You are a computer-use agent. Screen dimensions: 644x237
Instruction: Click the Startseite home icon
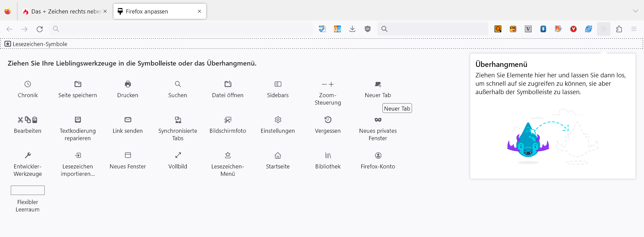(x=278, y=155)
